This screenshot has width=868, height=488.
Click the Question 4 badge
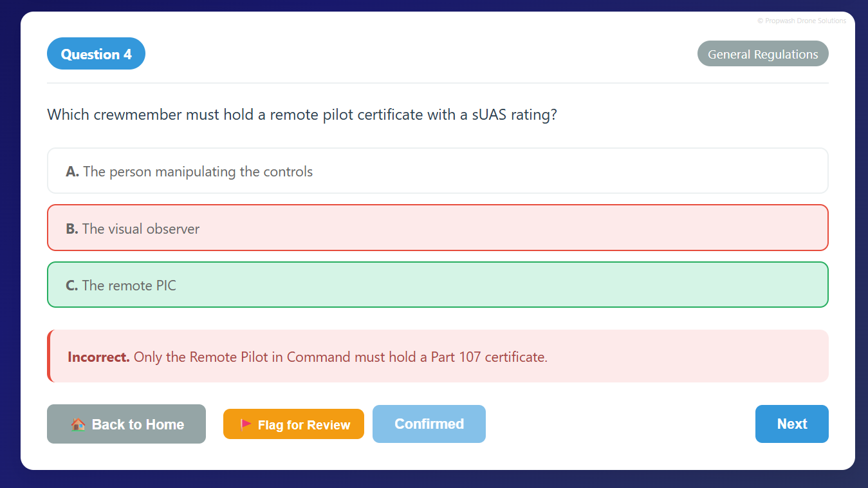[x=96, y=54]
